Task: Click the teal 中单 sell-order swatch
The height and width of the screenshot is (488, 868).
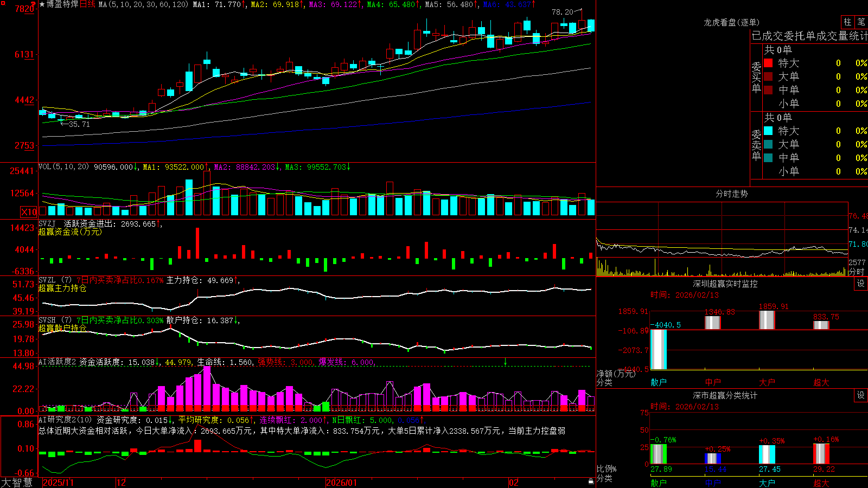Action: click(768, 158)
